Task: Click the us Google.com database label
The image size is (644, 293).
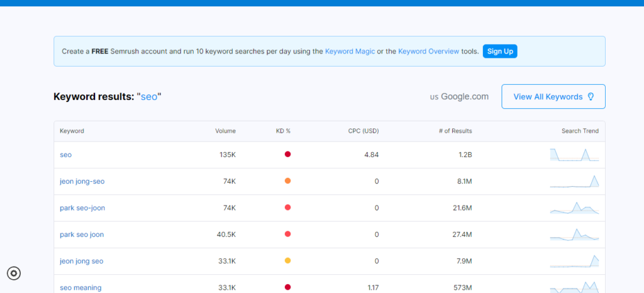Action: (459, 97)
